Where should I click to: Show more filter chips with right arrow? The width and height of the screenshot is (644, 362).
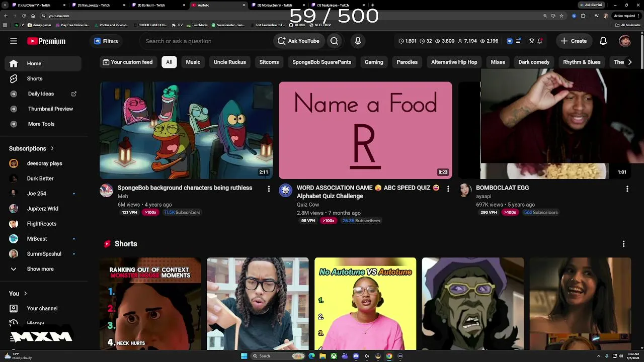pyautogui.click(x=629, y=62)
